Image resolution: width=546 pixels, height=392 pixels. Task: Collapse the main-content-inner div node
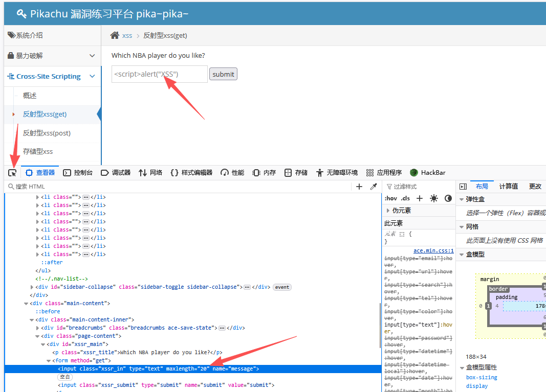32,320
